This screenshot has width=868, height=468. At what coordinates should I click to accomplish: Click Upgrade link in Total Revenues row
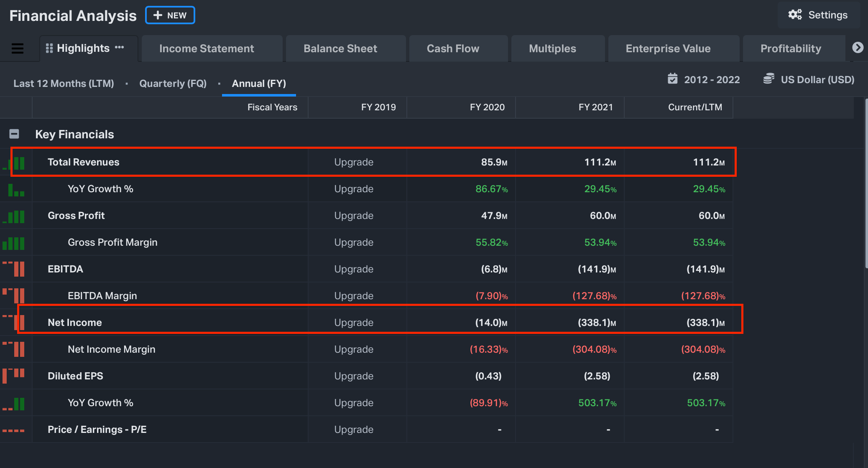point(354,162)
